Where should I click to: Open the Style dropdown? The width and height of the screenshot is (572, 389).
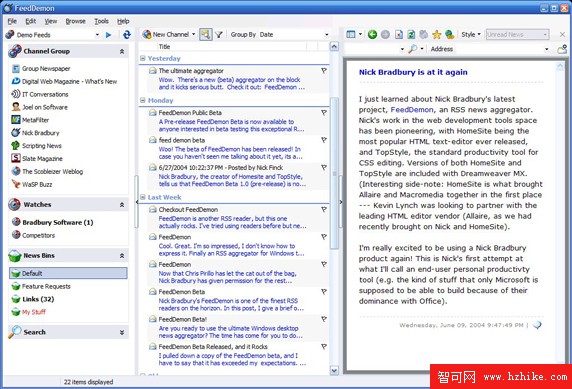(471, 35)
